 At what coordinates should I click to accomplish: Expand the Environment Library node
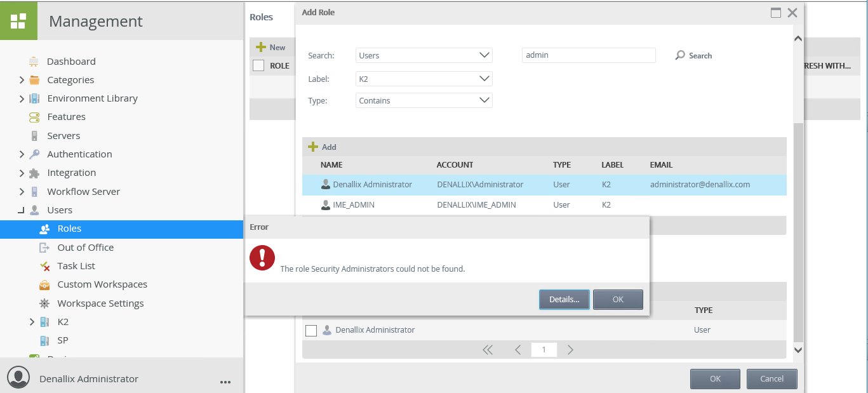(x=22, y=98)
